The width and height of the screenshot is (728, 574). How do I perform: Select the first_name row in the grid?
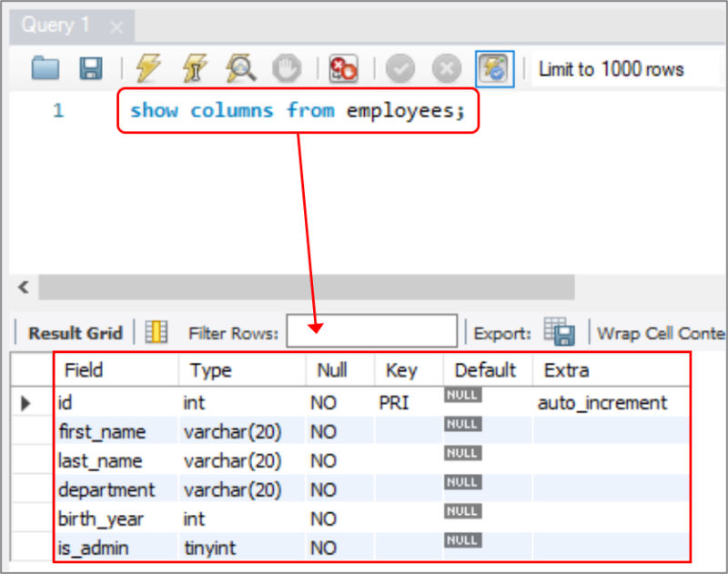[102, 431]
